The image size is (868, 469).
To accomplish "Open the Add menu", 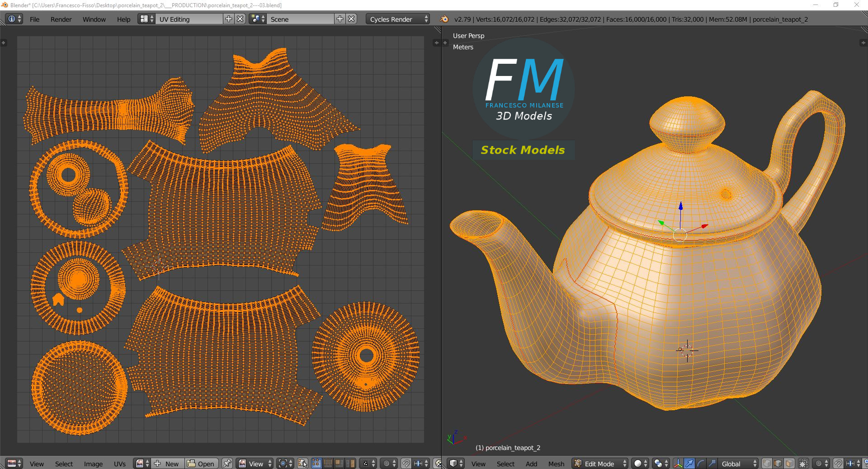I will click(x=531, y=464).
